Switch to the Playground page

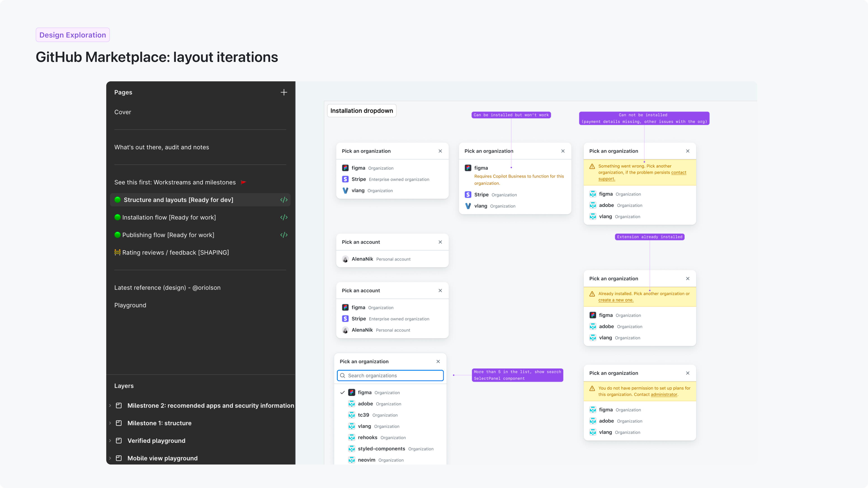(x=130, y=305)
